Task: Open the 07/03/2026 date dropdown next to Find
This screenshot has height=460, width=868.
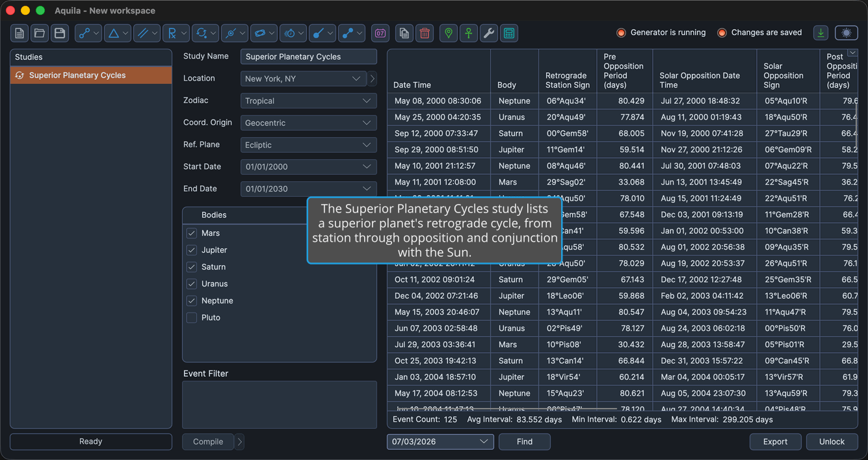Action: (x=440, y=442)
